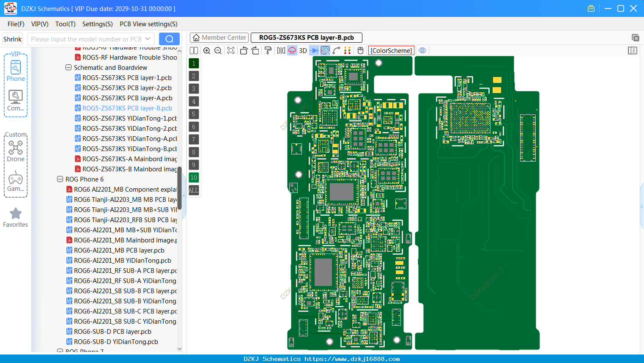Click the zoom out magnifier icon

point(218,51)
